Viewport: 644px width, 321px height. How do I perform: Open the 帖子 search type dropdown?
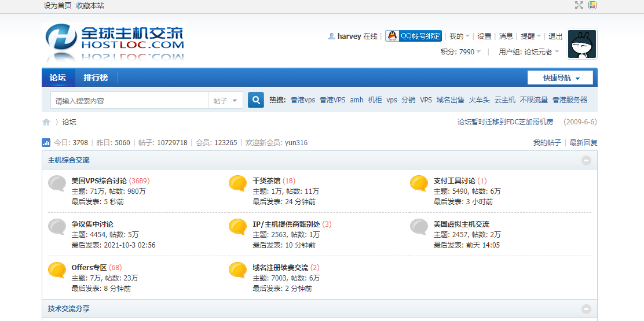pos(225,101)
